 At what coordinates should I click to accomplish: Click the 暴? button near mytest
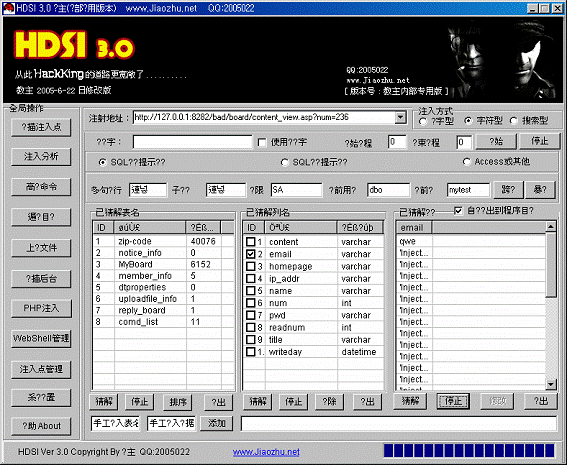[x=540, y=190]
